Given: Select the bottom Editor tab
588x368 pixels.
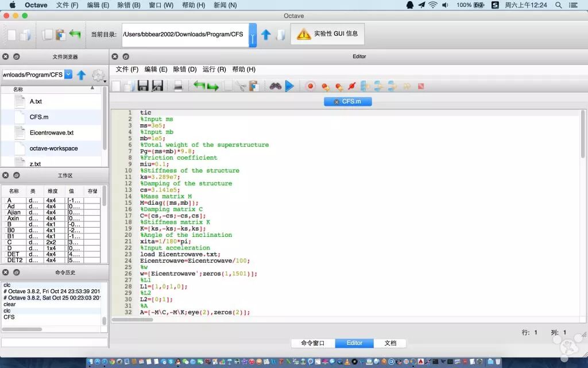Looking at the screenshot, I should coord(354,343).
